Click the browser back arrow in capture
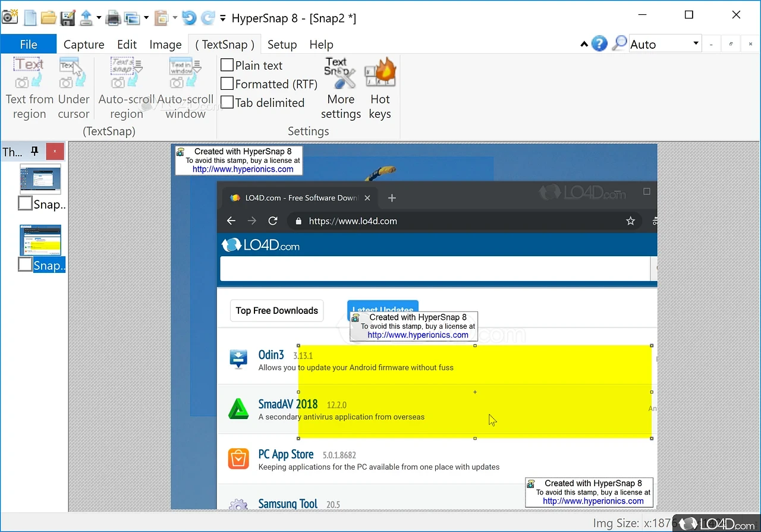Viewport: 761px width, 532px height. 231,221
